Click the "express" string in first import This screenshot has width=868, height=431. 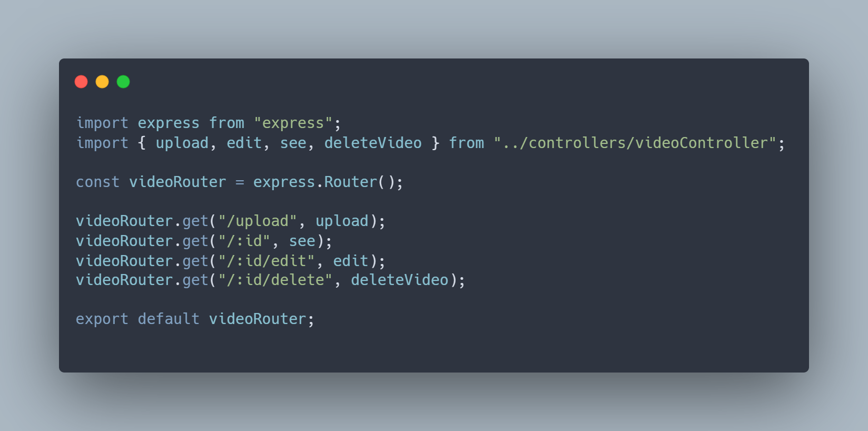[293, 123]
